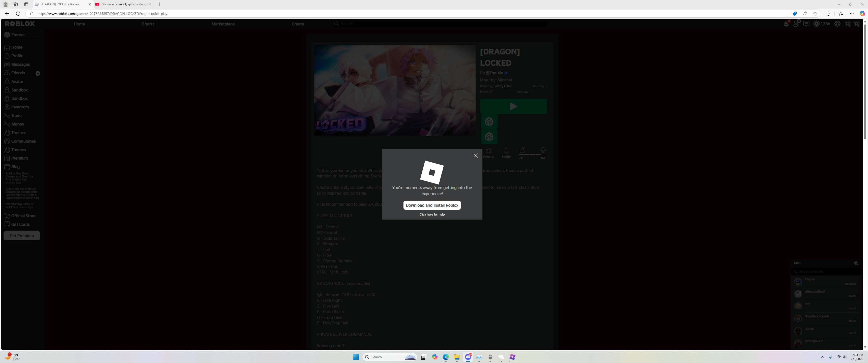868x363 pixels.
Task: Open the Roblox notifications bell
Action: pyautogui.click(x=786, y=24)
